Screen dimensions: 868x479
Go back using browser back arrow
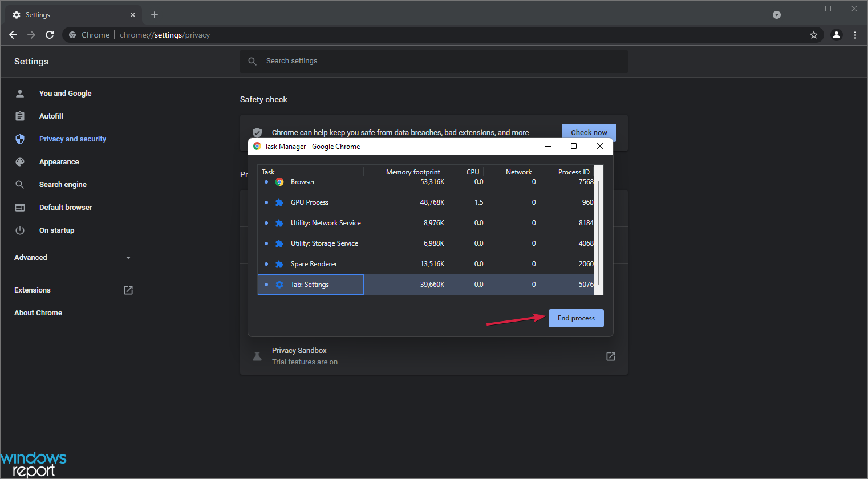tap(13, 35)
